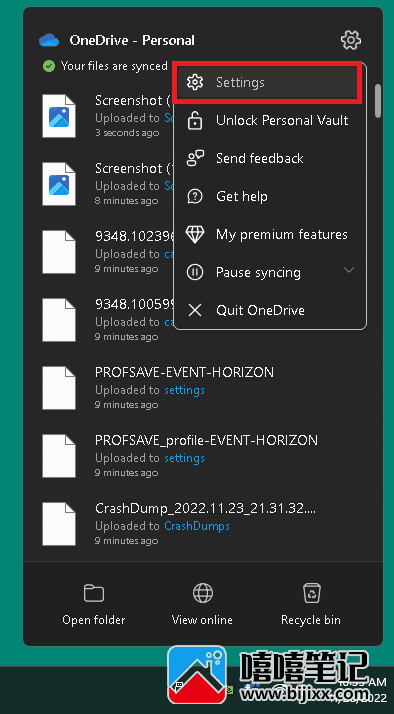Choose Get help from the menu

tap(270, 197)
